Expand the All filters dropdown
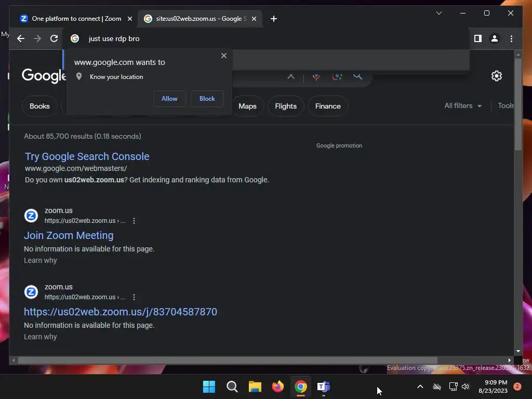The height and width of the screenshot is (399, 532). (x=463, y=106)
